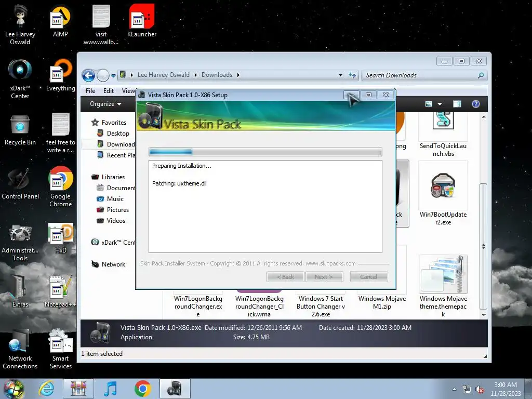Click the Explorer vertical scrollbar thumb
Viewport: 532px width, 399px height.
(483, 246)
